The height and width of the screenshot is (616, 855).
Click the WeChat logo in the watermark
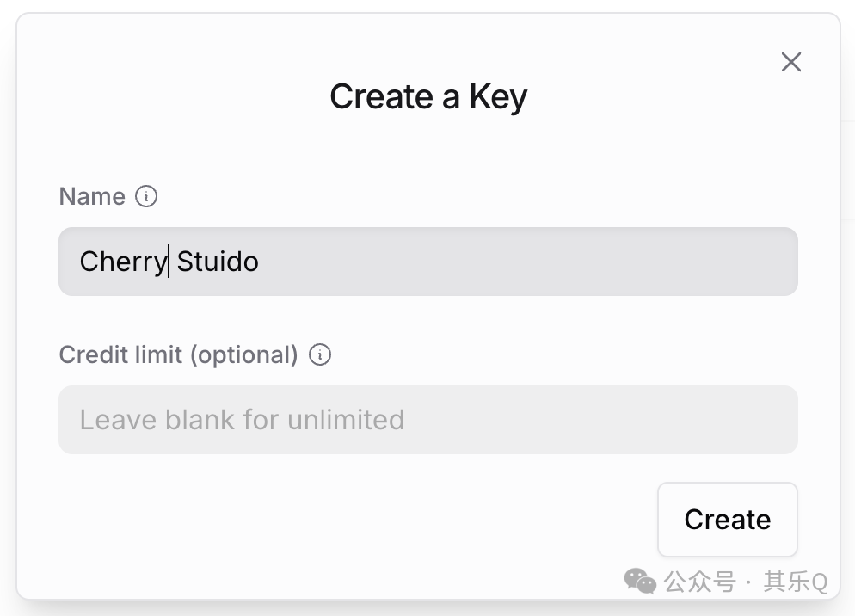point(640,581)
